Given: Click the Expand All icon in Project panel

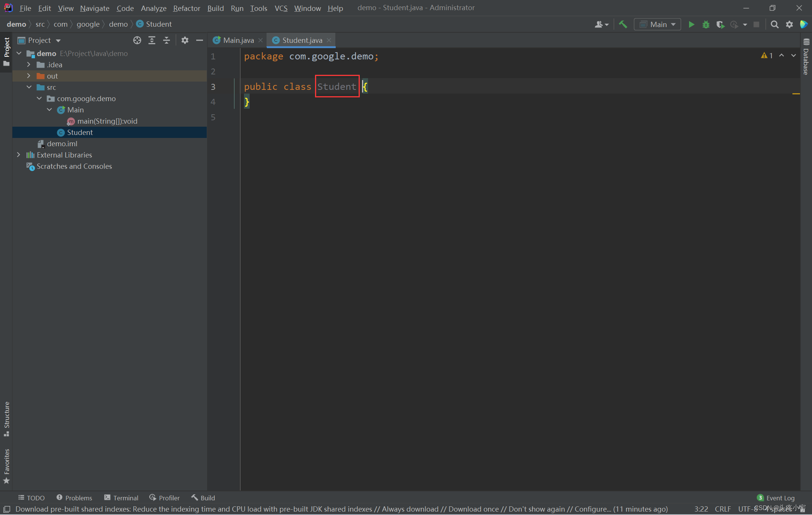Looking at the screenshot, I should pyautogui.click(x=152, y=40).
